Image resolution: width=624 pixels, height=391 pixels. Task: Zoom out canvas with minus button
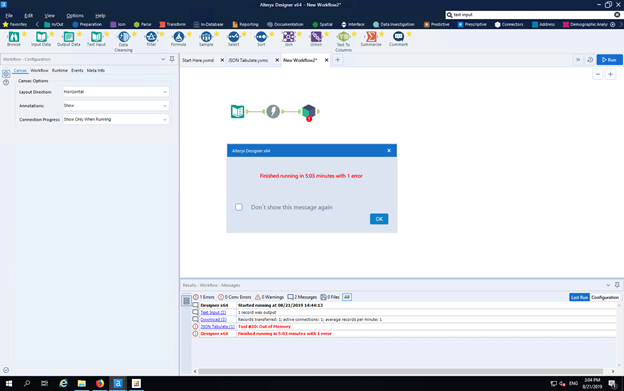coord(598,74)
